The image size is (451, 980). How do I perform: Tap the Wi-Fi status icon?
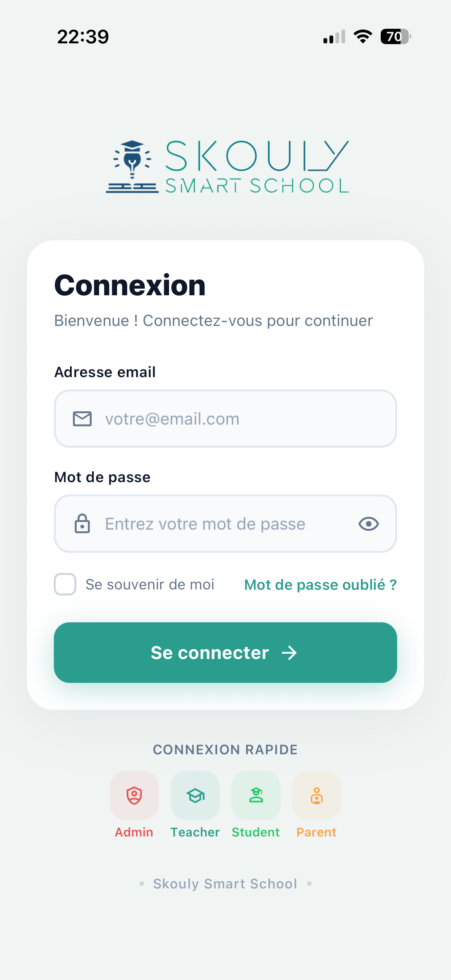pyautogui.click(x=363, y=37)
